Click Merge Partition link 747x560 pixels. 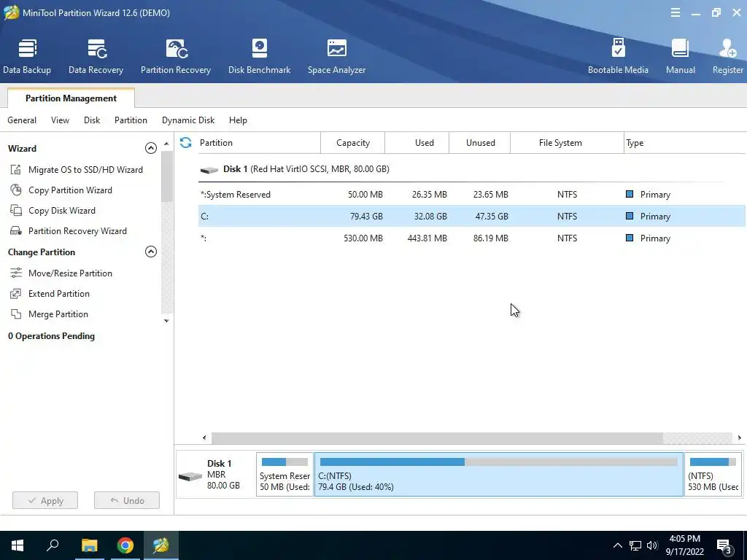pyautogui.click(x=58, y=314)
